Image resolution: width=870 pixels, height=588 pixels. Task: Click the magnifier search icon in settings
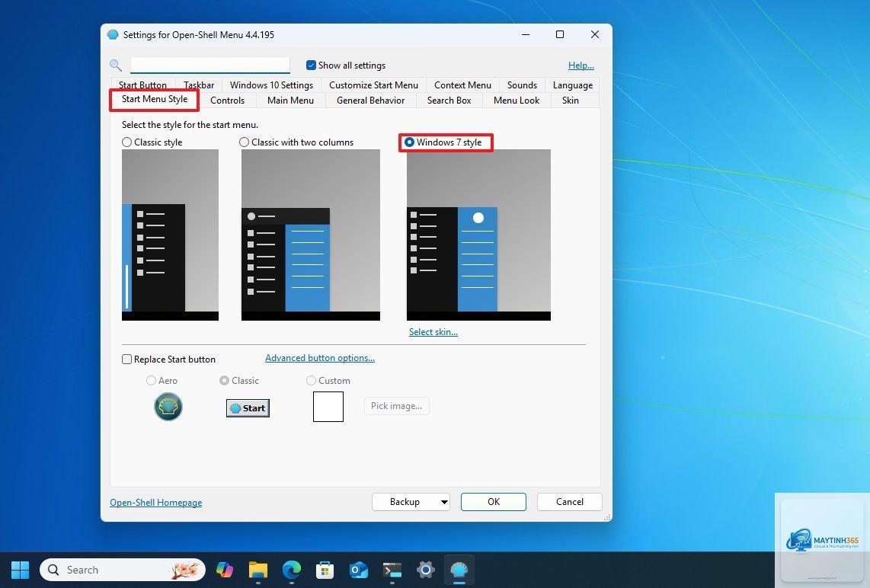click(x=115, y=66)
